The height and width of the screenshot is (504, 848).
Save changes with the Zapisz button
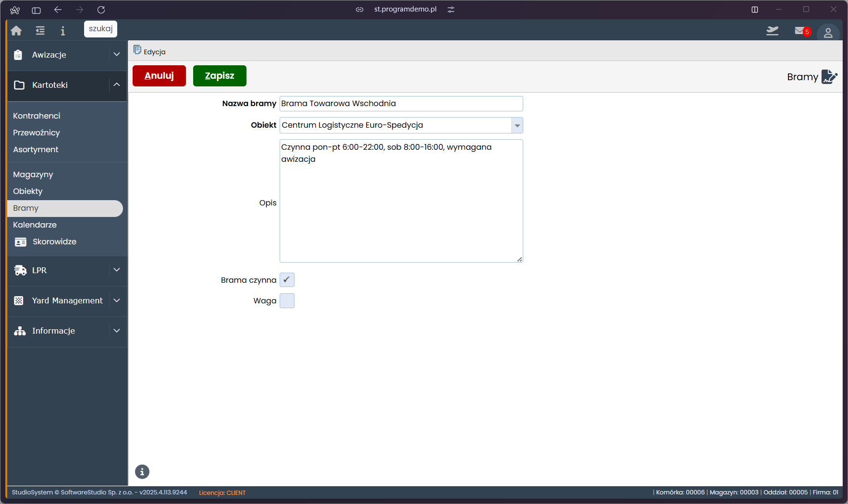pos(220,76)
